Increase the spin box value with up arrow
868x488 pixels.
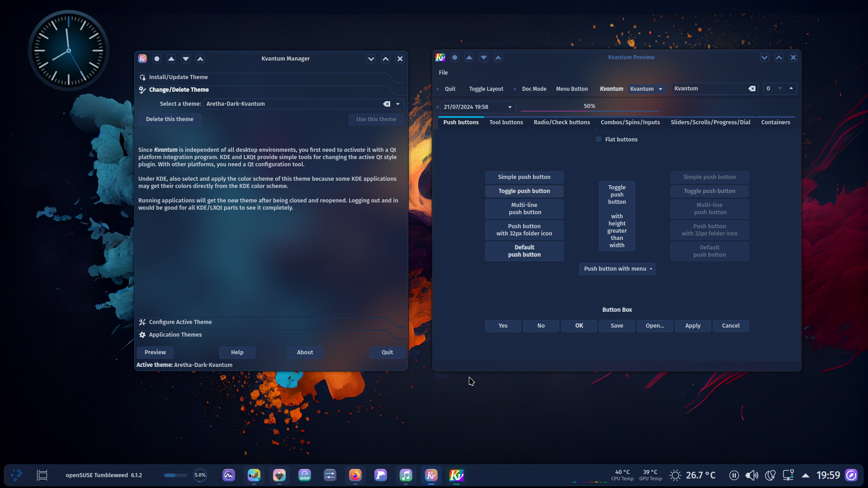791,89
